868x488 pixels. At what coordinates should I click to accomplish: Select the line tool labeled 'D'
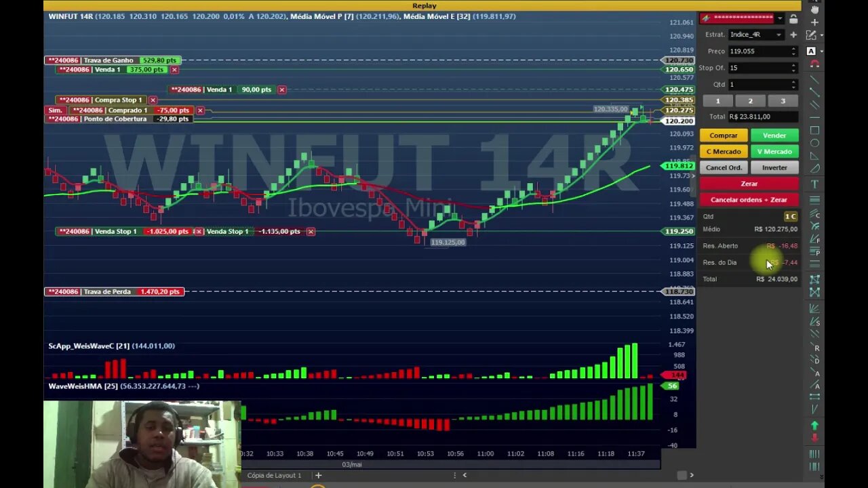[x=814, y=361]
